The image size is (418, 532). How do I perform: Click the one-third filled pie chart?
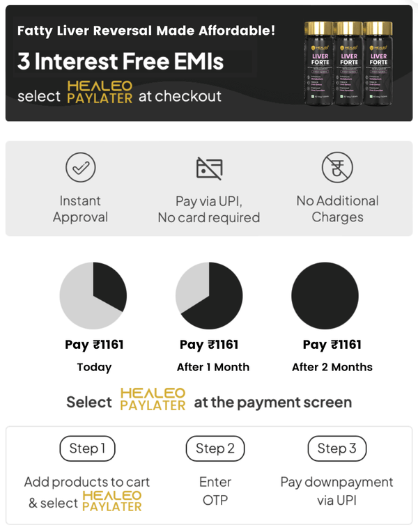(93, 296)
